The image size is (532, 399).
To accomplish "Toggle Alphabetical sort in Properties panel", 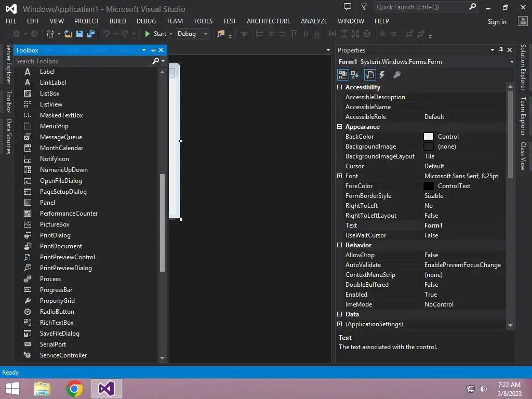I will click(355, 75).
